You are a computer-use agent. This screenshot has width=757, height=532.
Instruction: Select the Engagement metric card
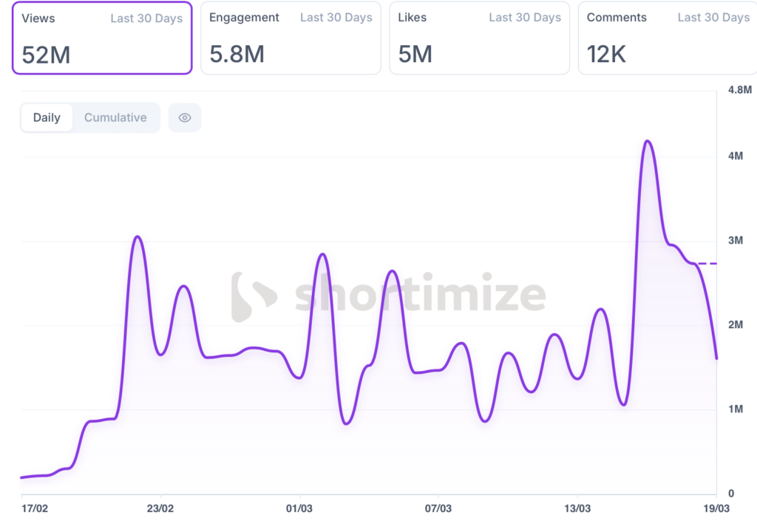click(291, 38)
